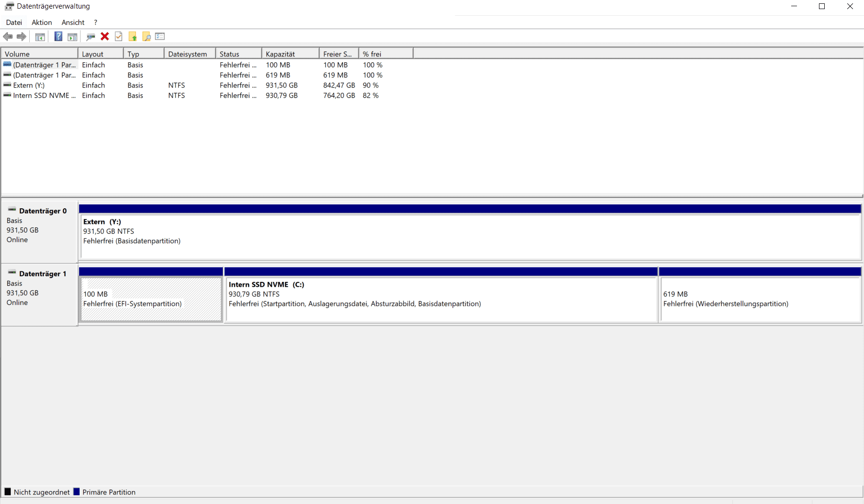Sort by the Kapazität column header

click(x=291, y=54)
